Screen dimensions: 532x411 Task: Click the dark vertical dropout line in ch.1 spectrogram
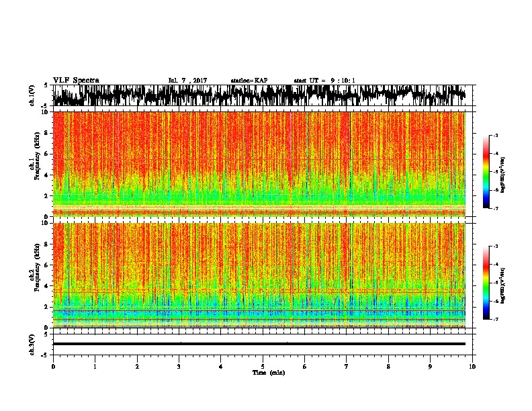pos(350,164)
